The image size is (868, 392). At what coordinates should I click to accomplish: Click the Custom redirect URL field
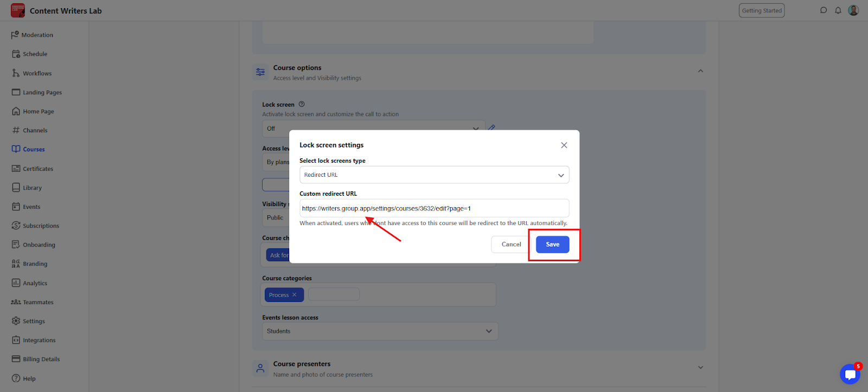[434, 208]
